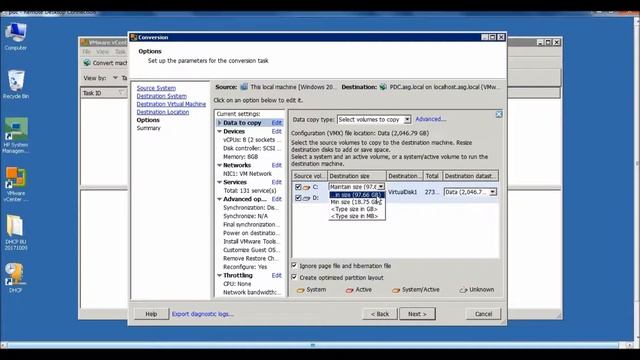
Task: Collapse the Networks settings group
Action: click(220, 165)
